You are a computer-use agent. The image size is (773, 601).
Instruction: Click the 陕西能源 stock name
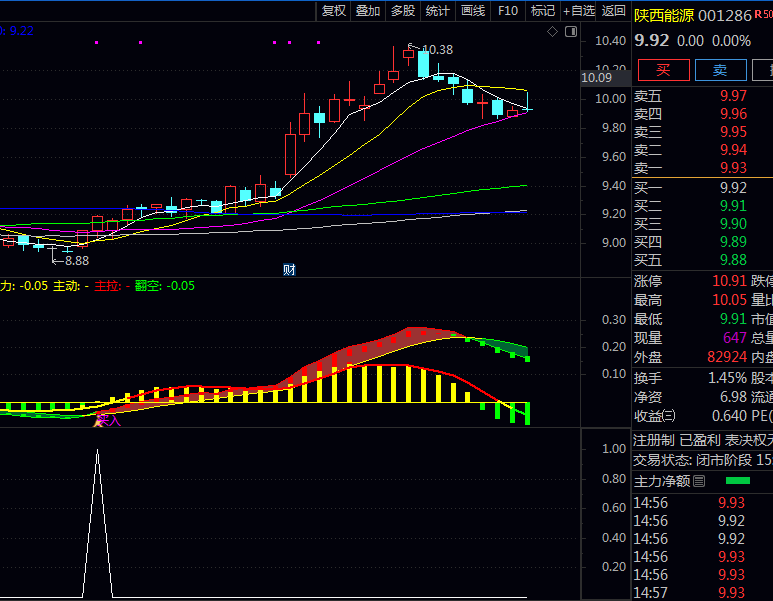[664, 15]
